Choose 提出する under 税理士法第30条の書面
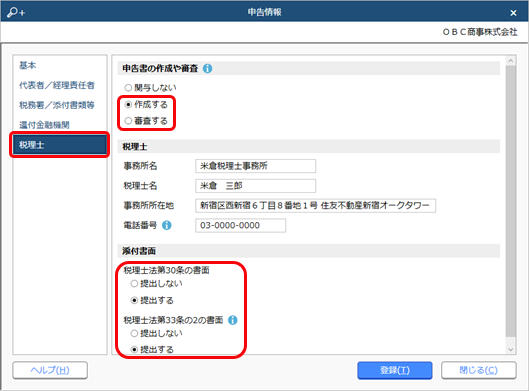 (x=152, y=300)
